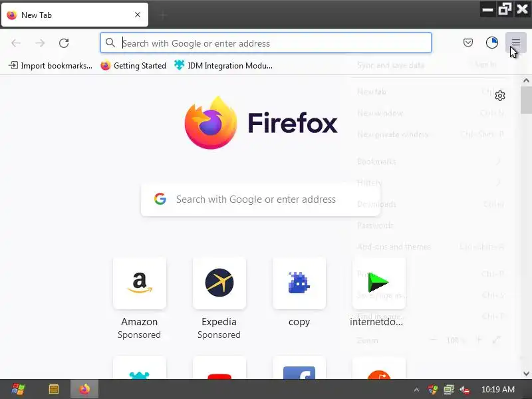Show hidden system tray icons
Image resolution: width=532 pixels, height=399 pixels.
416,390
